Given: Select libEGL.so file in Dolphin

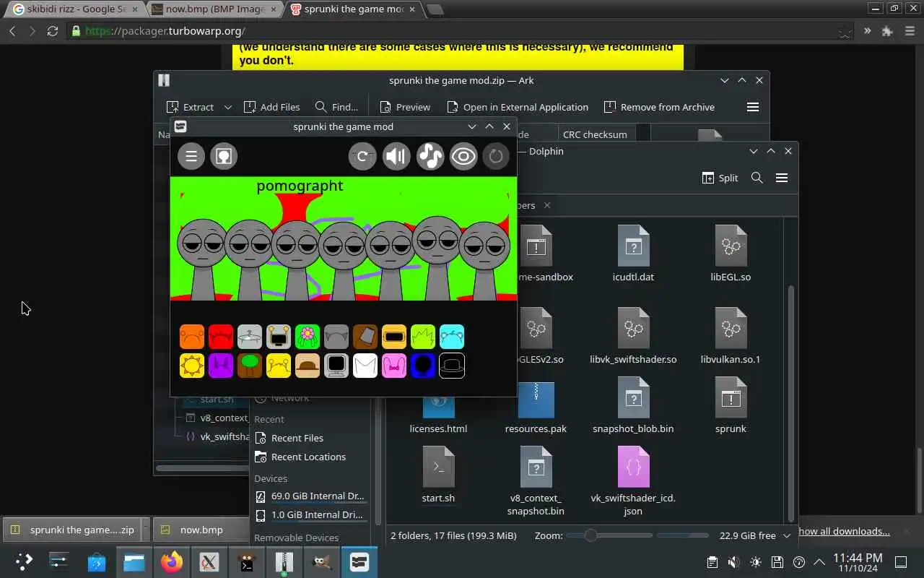Looking at the screenshot, I should (731, 254).
